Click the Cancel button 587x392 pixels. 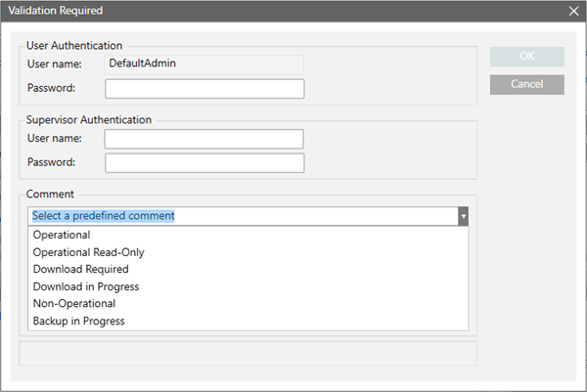click(x=526, y=85)
